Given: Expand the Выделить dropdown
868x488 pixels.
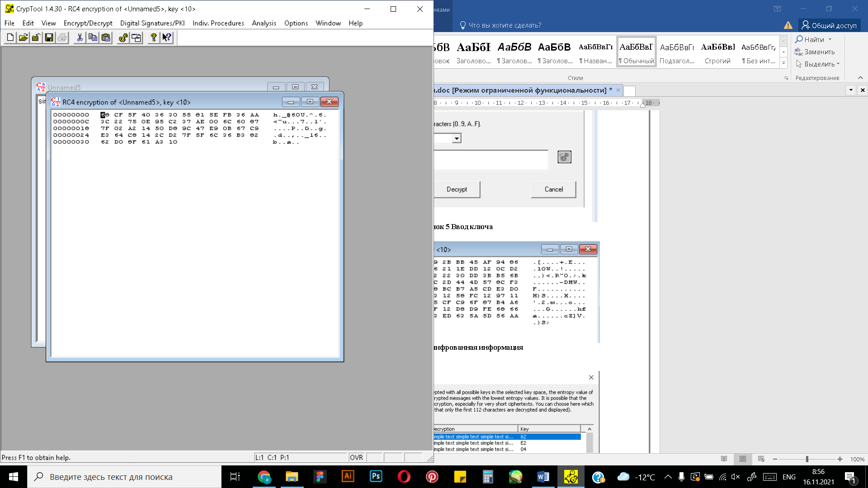Looking at the screenshot, I should [838, 64].
